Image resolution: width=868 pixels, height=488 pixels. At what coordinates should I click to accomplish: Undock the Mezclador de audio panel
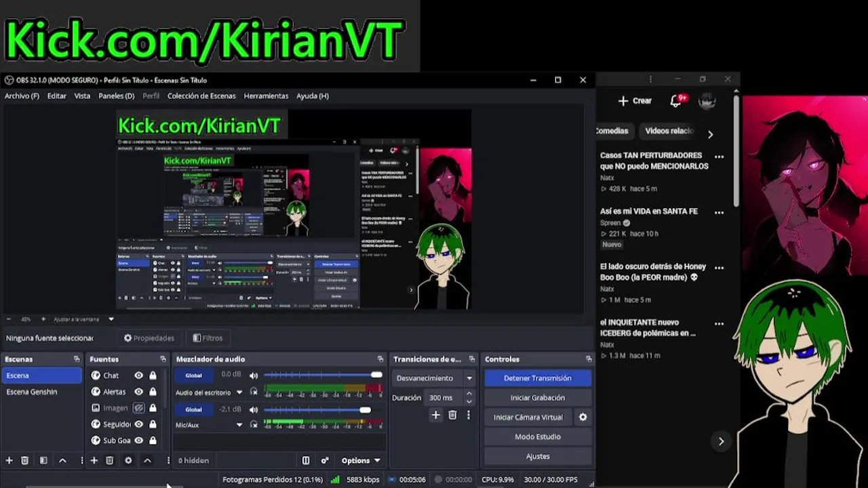(380, 359)
